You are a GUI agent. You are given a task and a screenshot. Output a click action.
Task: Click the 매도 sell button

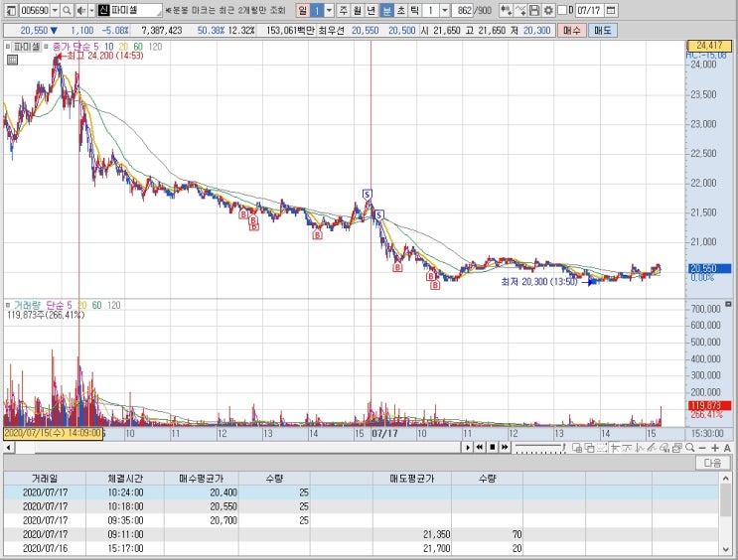(x=603, y=31)
